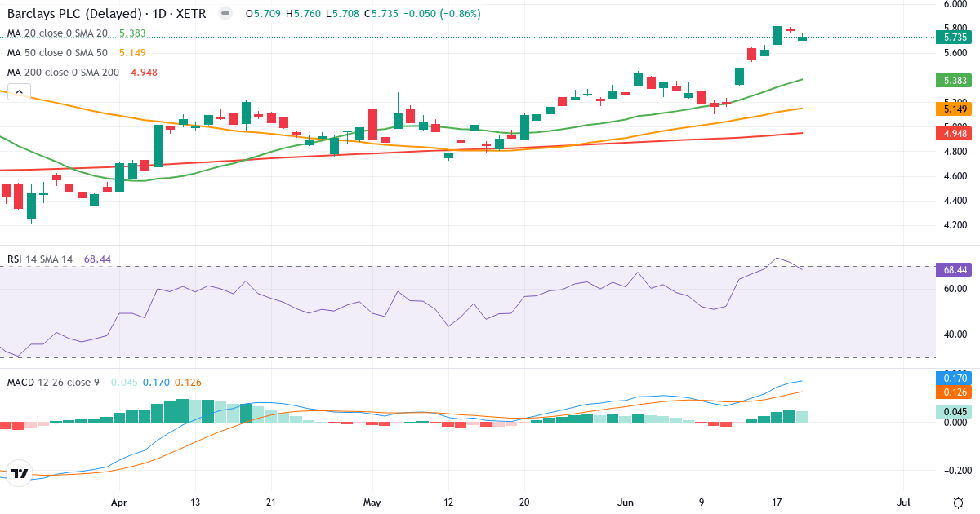Image resolution: width=980 pixels, height=514 pixels.
Task: Click the close price C5.735
Action: point(381,14)
